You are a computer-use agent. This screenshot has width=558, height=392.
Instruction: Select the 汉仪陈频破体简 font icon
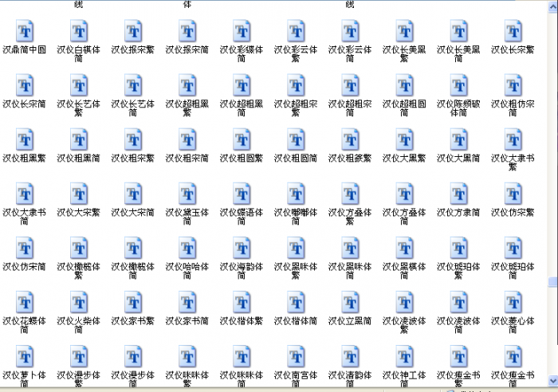458,86
